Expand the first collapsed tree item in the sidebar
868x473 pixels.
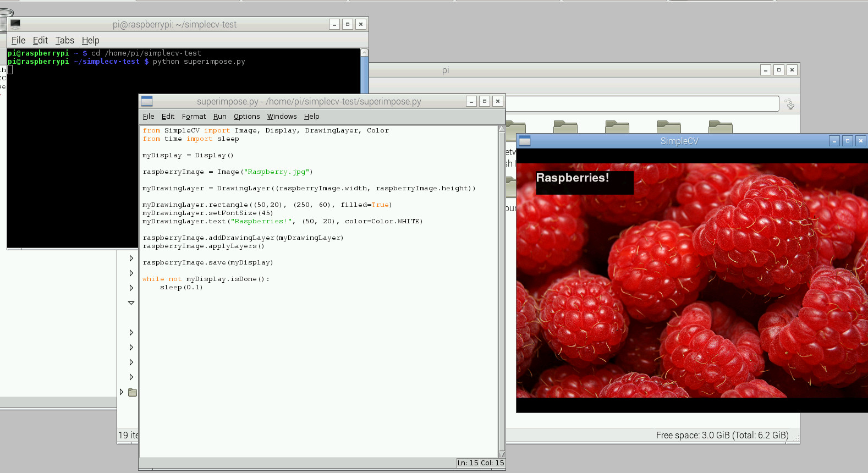[x=131, y=258]
